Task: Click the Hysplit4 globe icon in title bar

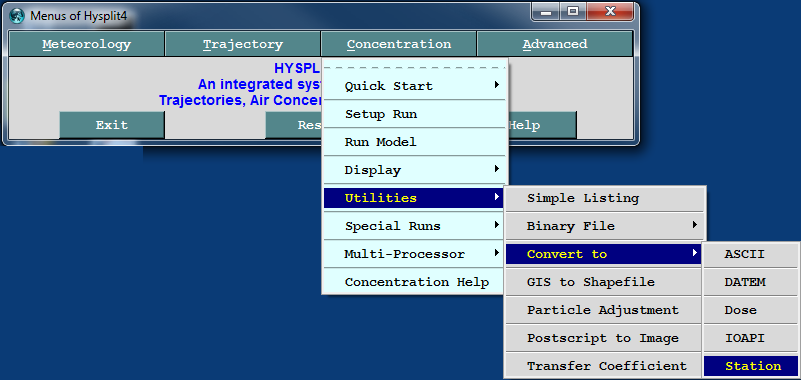Action: (x=17, y=15)
